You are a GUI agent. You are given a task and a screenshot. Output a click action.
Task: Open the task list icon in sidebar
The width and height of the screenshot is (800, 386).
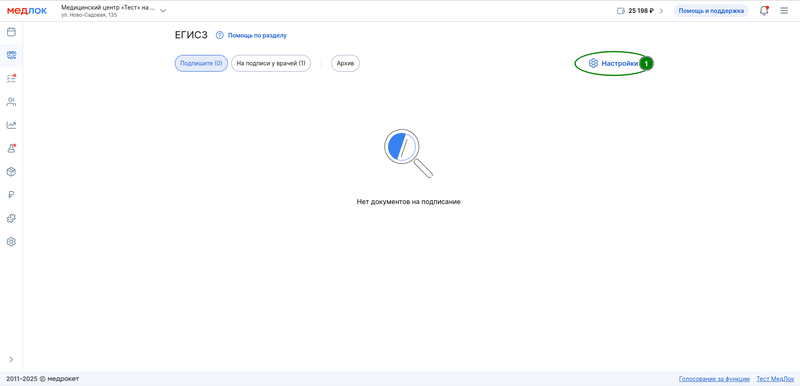(11, 78)
